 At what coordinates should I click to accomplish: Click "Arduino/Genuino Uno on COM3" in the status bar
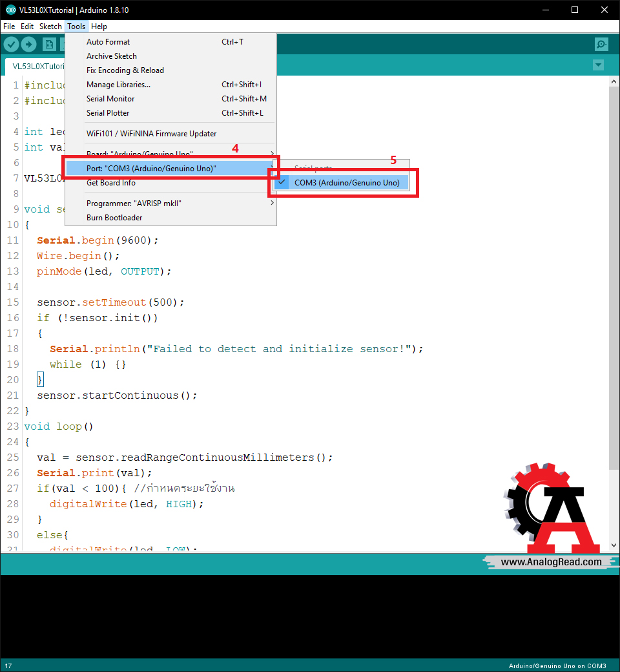[557, 666]
